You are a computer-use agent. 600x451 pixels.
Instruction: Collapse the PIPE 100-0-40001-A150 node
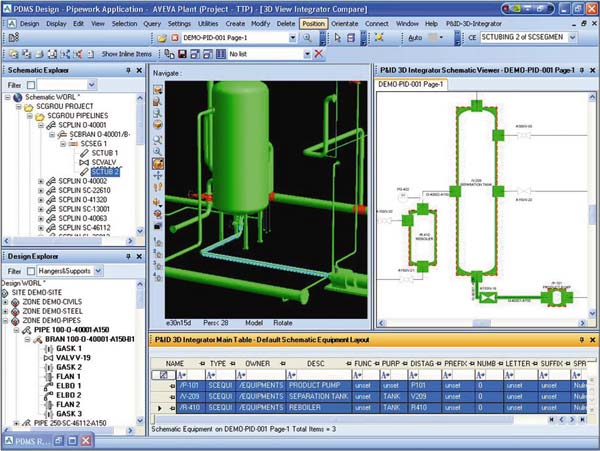click(16, 330)
